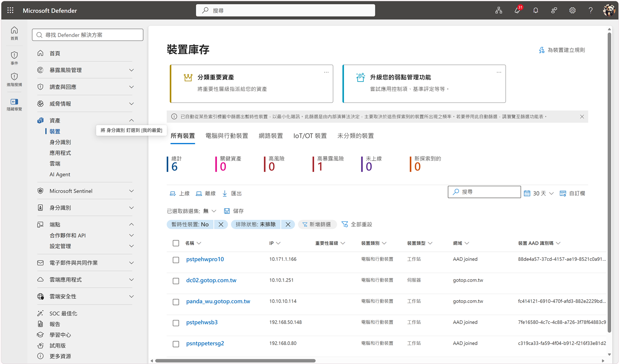This screenshot has width=619, height=364.
Task: Check the box for pstpehwsb3
Action: tap(176, 323)
